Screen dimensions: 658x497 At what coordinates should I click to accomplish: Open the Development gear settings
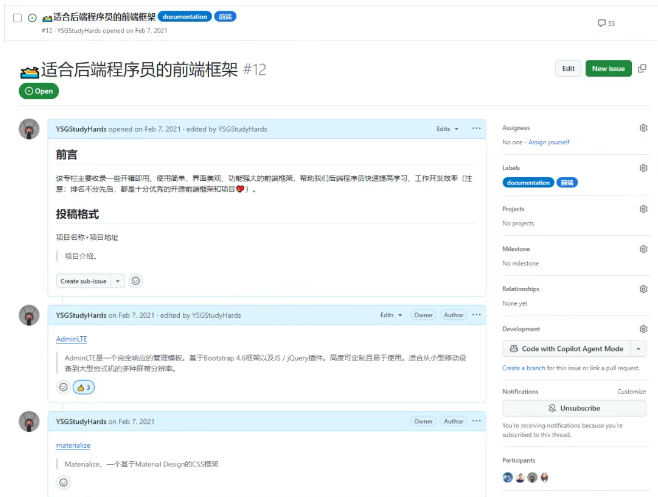pos(643,329)
